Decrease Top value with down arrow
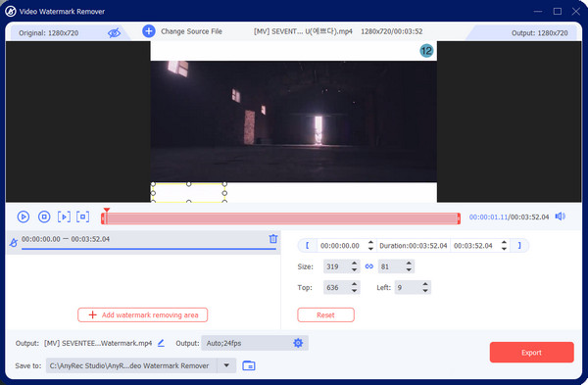This screenshot has height=385, width=588. click(x=354, y=291)
